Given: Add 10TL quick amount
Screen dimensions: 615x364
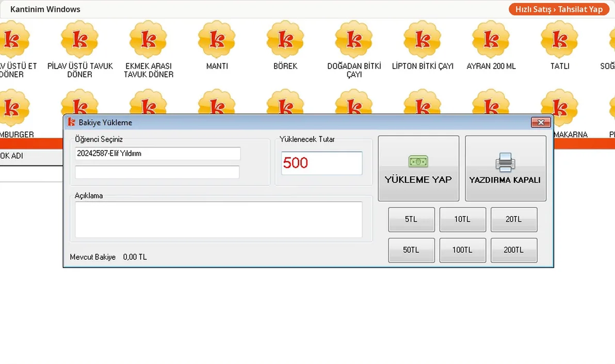Looking at the screenshot, I should (x=462, y=220).
